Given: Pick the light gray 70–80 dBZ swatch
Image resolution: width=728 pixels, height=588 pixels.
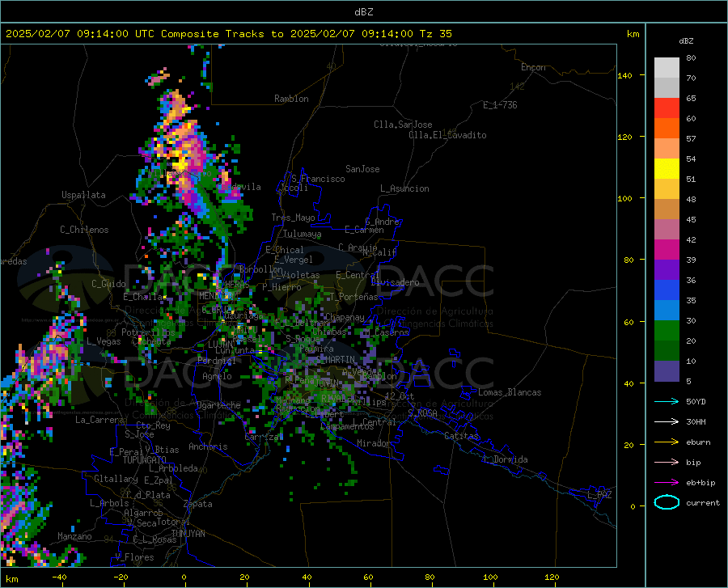Looking at the screenshot, I should coord(667,68).
